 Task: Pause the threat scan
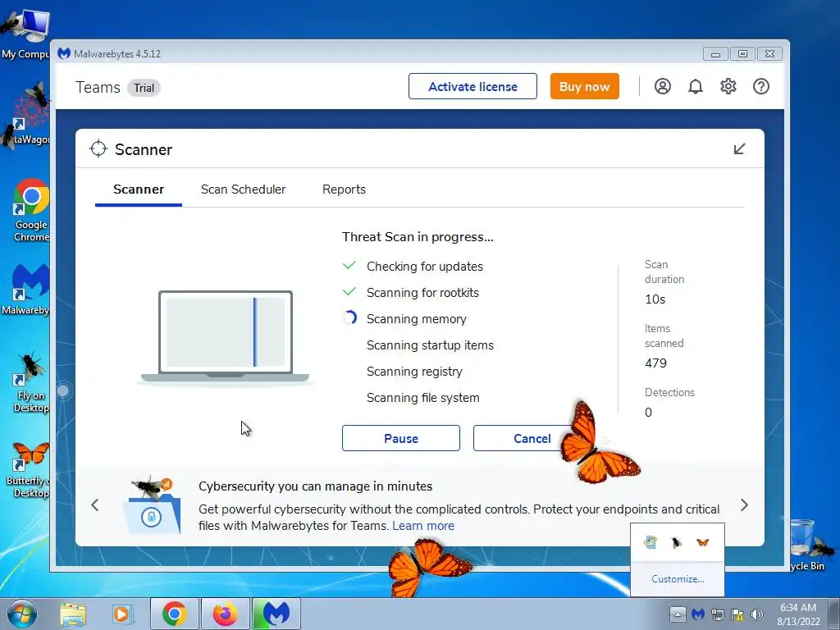(400, 438)
